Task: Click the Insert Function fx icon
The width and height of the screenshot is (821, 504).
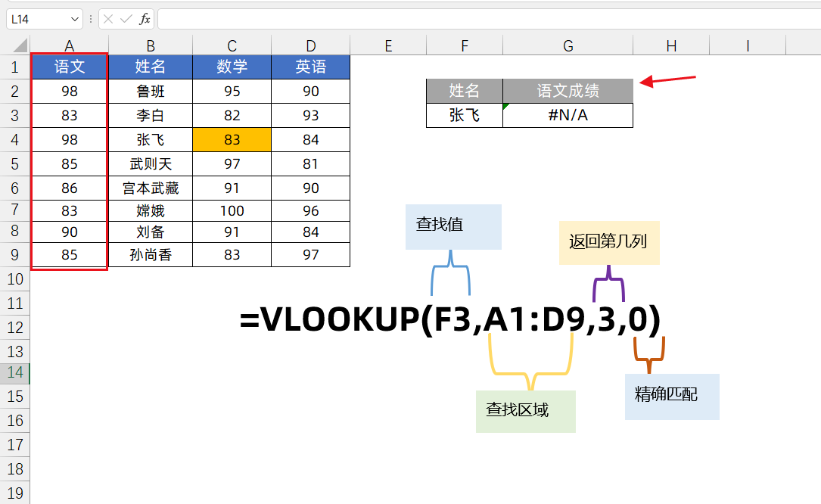Action: click(x=145, y=19)
